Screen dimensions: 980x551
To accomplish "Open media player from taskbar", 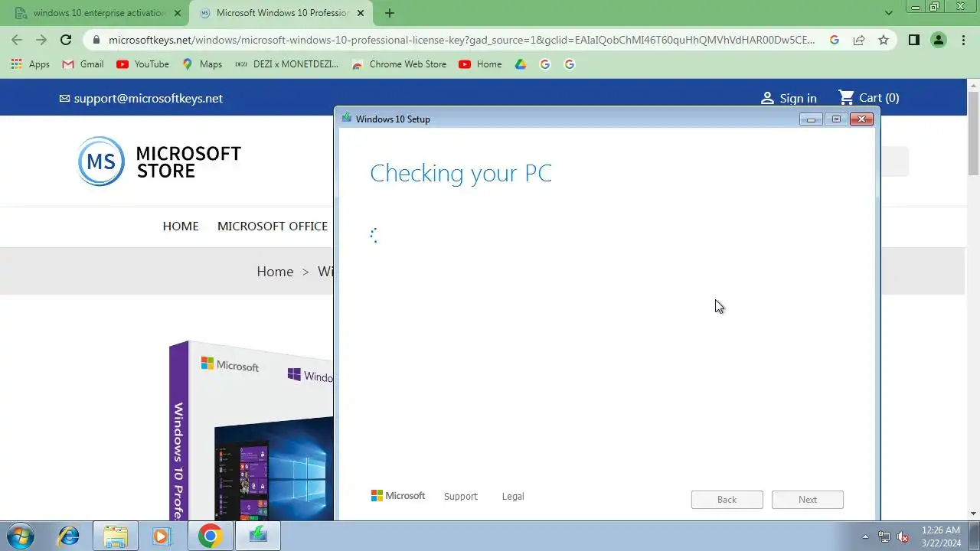I will [x=162, y=536].
